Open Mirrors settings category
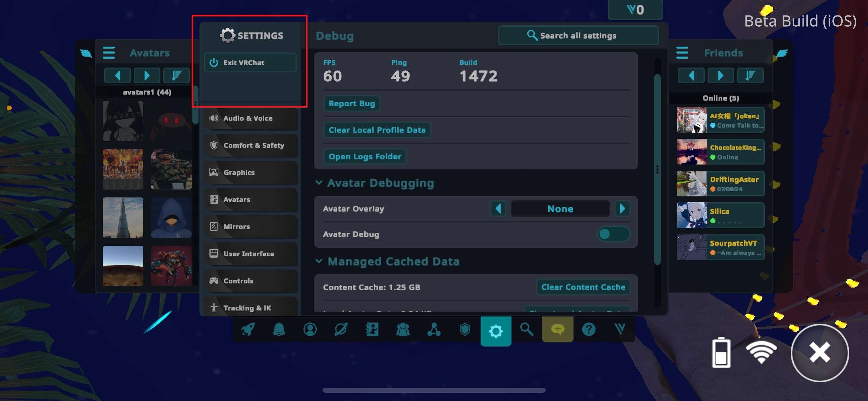This screenshot has width=868, height=401. click(x=251, y=227)
